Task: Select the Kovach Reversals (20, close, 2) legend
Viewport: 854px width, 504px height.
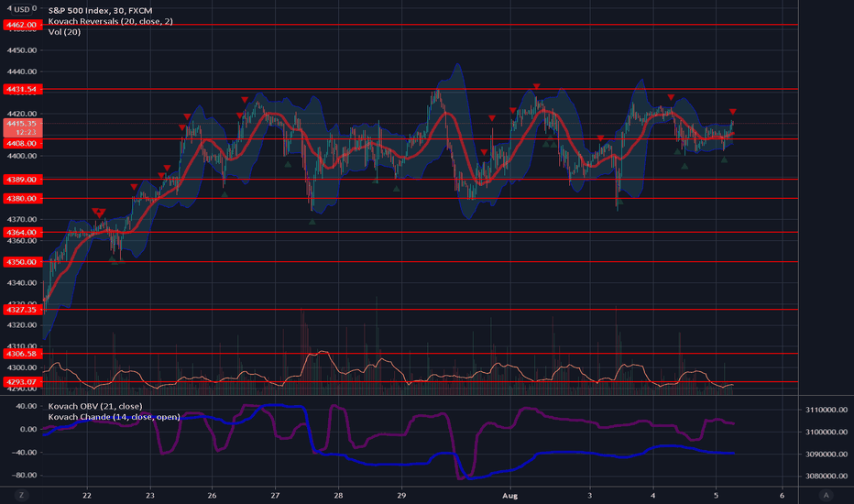Action: [111, 21]
